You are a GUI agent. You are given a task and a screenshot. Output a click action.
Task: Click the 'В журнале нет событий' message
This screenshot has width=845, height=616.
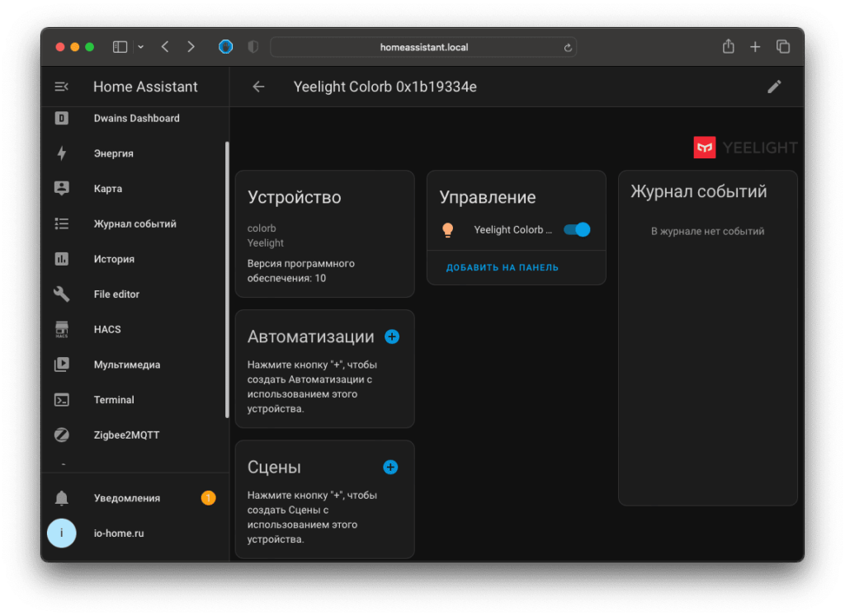707,232
